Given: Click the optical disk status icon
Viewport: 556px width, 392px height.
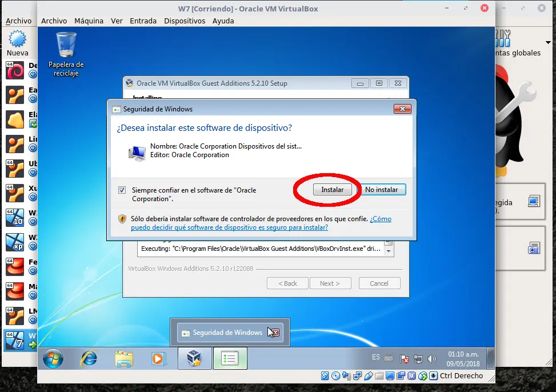Looking at the screenshot, I should (335, 375).
